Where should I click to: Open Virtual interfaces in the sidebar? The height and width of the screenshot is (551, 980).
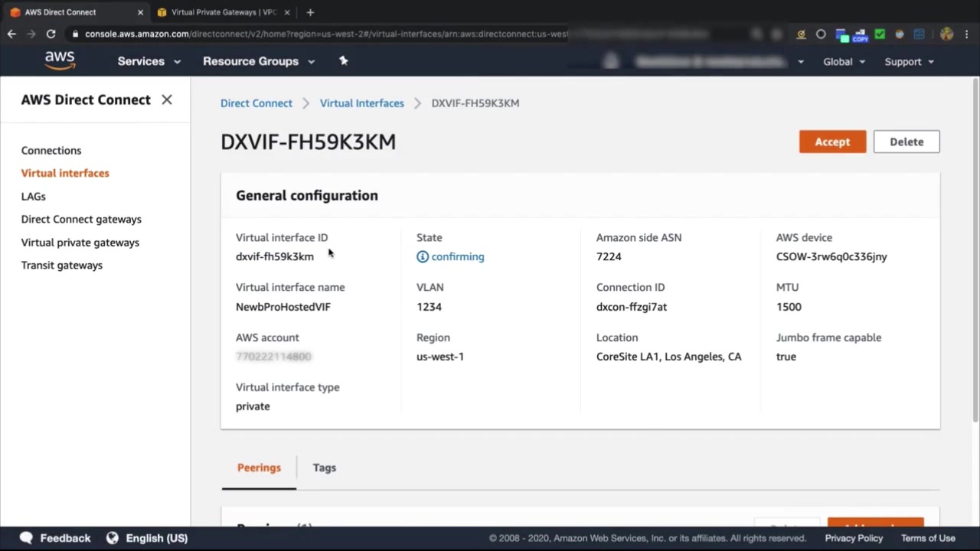(65, 173)
